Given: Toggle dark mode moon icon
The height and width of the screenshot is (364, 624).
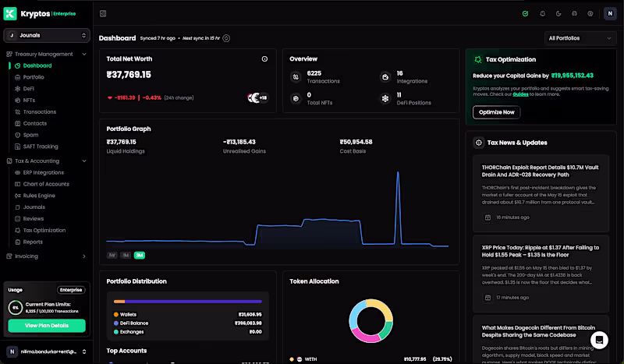Looking at the screenshot, I should (x=558, y=13).
